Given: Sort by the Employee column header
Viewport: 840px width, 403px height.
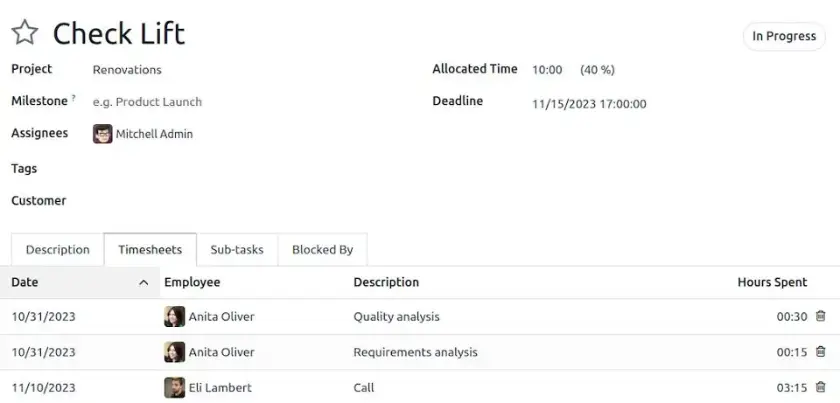Looking at the screenshot, I should tap(192, 283).
